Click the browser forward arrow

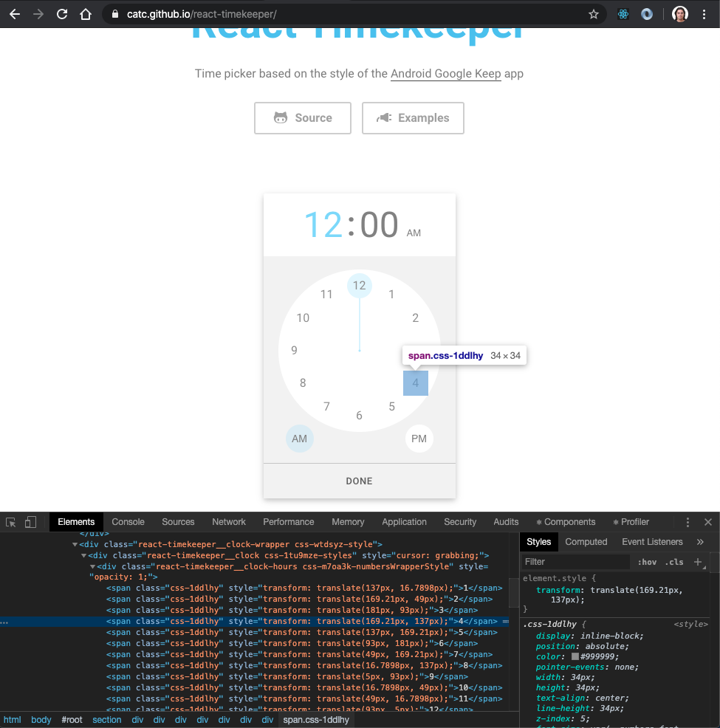pyautogui.click(x=38, y=14)
